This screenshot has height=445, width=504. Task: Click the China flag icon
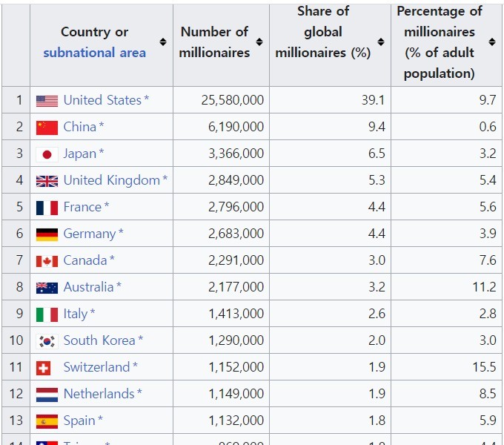(47, 127)
